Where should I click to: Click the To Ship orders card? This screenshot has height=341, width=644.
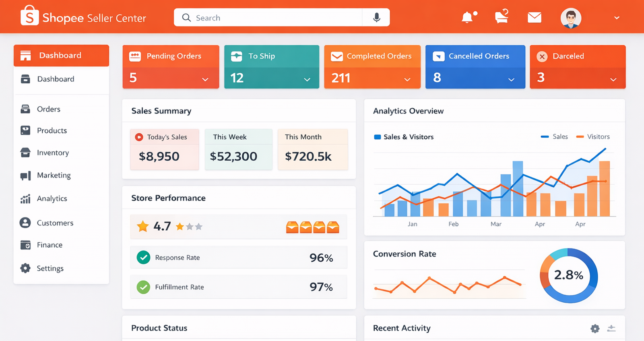pos(271,66)
